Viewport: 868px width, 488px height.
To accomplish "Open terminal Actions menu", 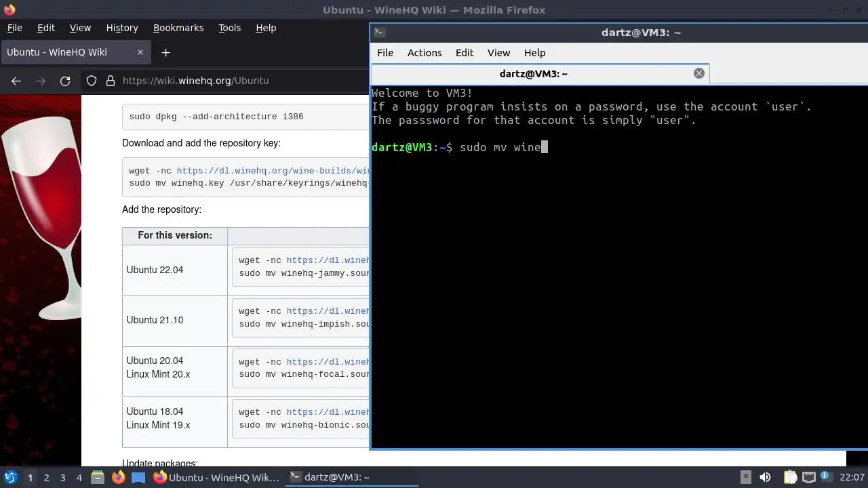I will (425, 53).
